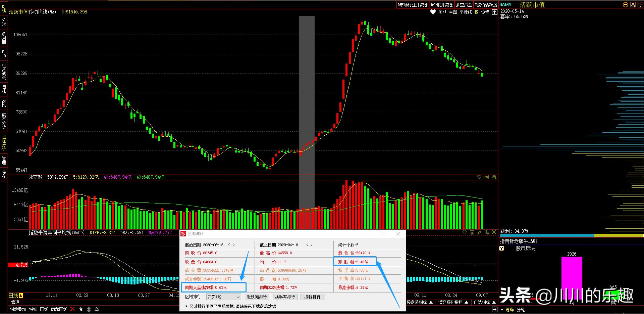Click the 涨跌幅排行 button
This screenshot has height=314, width=644.
click(257, 297)
